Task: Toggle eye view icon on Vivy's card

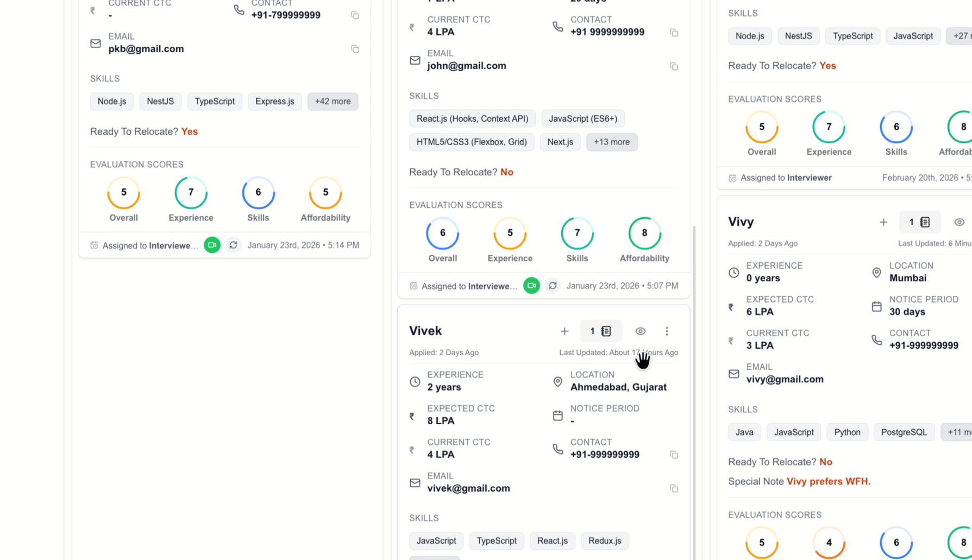Action: (x=959, y=222)
